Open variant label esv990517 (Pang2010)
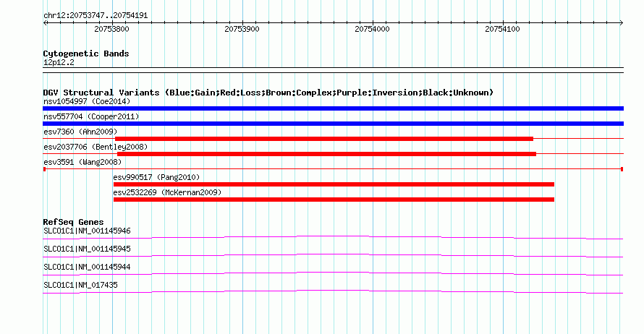Viewport: 644px width, 334px height. tap(156, 177)
